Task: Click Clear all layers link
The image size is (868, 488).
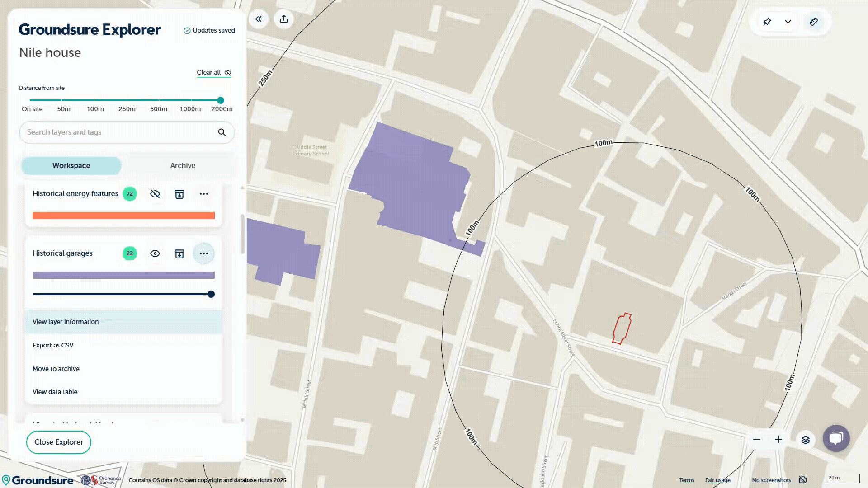Action: [x=214, y=73]
